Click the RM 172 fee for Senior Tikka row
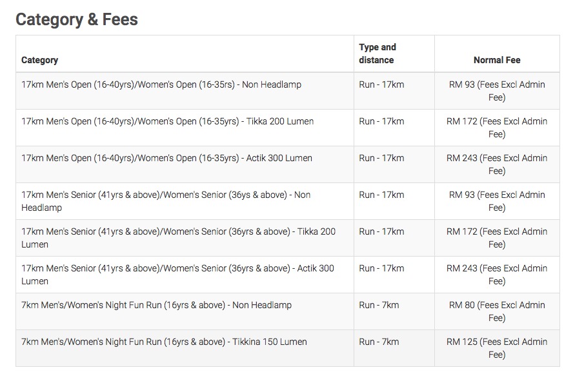Screen dimensions: 584x392 tap(497, 238)
